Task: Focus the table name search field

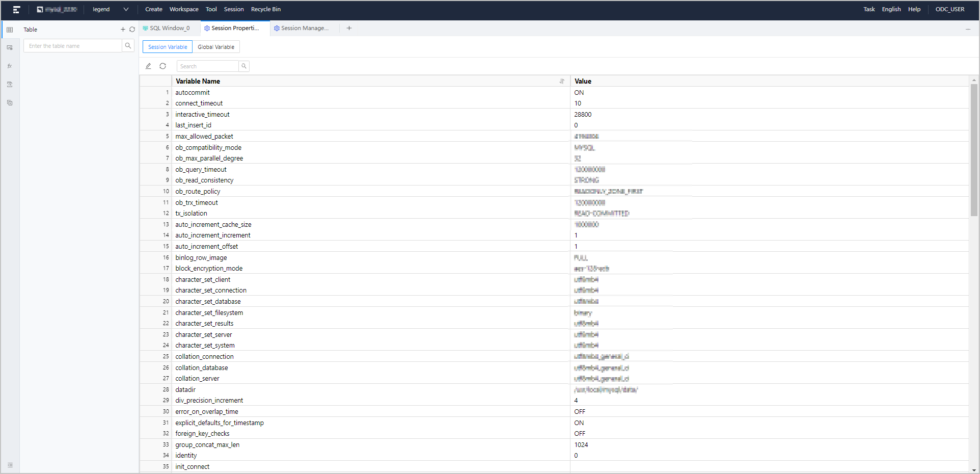Action: [x=72, y=45]
